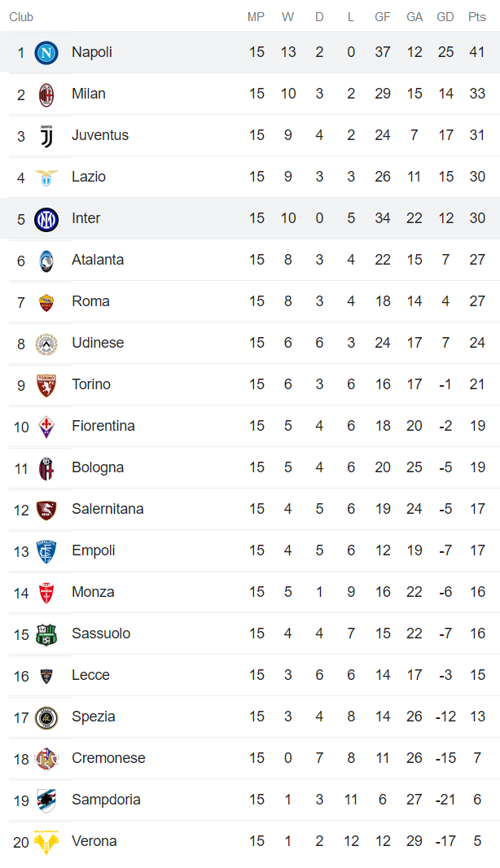Select the Sassuolo team name
Viewport: 500px width, 868px height.
[101, 633]
